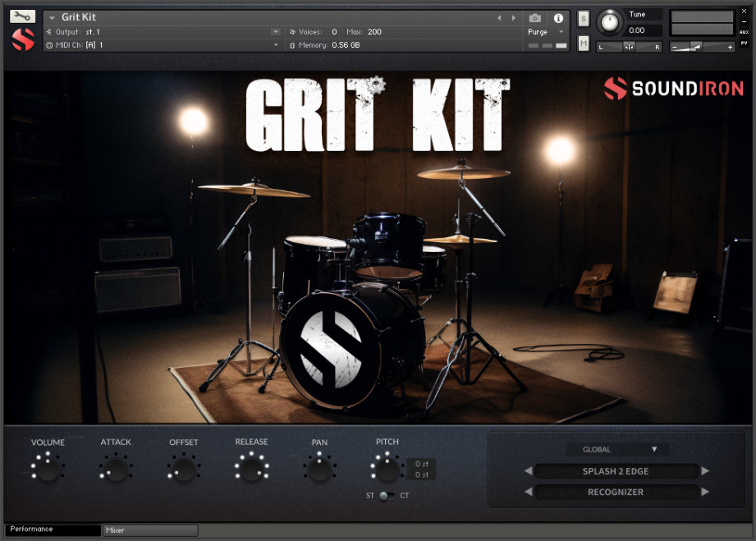Click the header output level meter
756x541 pixels.
pyautogui.click(x=702, y=23)
